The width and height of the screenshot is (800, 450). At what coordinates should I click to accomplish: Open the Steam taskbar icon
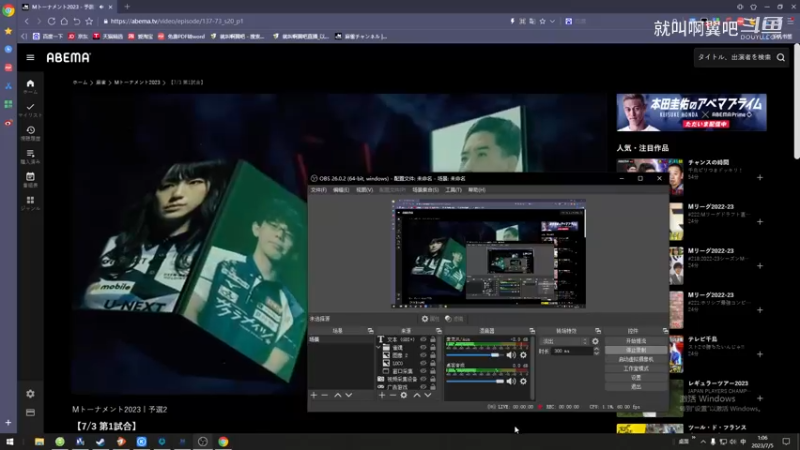(x=101, y=441)
